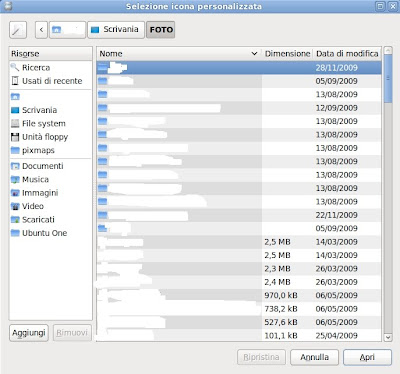
Task: Open the Ubuntu One bookmark
Action: pyautogui.click(x=50, y=233)
